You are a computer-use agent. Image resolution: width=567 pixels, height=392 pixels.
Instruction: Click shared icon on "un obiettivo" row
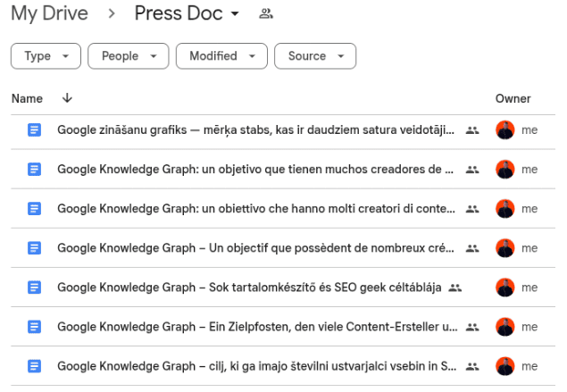point(472,209)
